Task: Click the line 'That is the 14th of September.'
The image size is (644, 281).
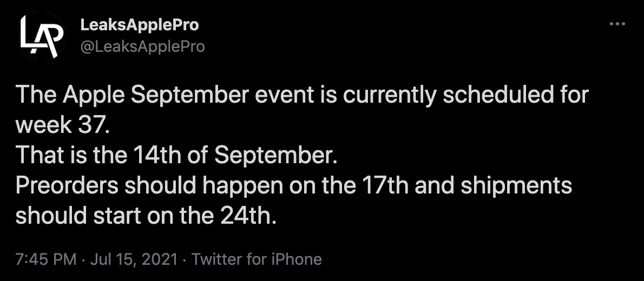Action: [176, 155]
